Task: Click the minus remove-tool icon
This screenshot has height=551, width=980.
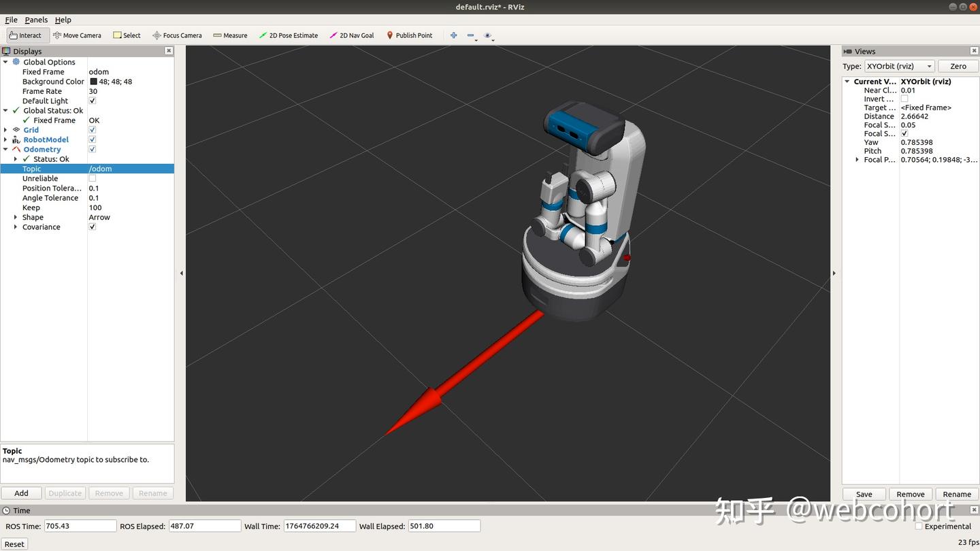Action: (471, 35)
